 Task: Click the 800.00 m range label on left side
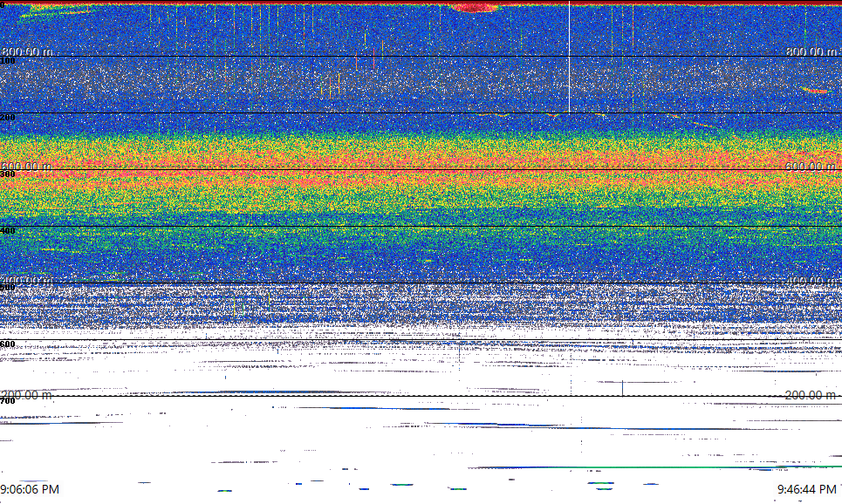point(27,51)
